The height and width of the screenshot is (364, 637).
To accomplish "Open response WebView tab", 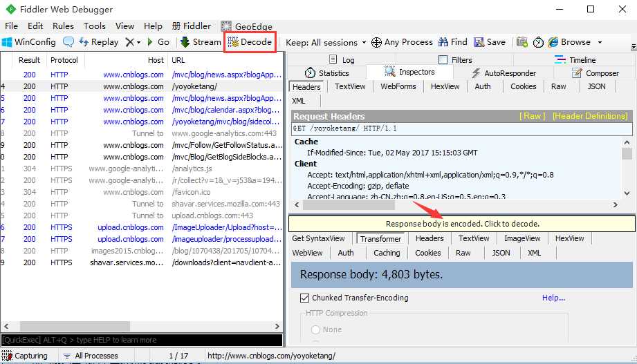I will click(307, 253).
